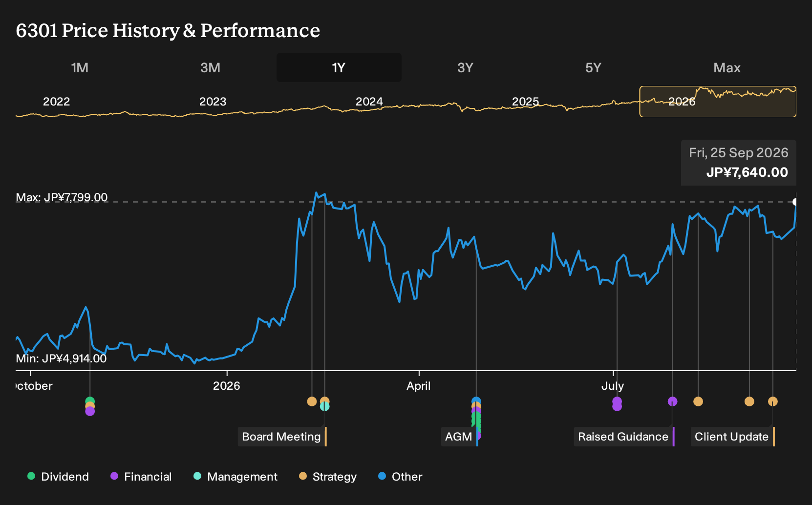
Task: Click the Strategy marker above Client Update
Action: [772, 401]
